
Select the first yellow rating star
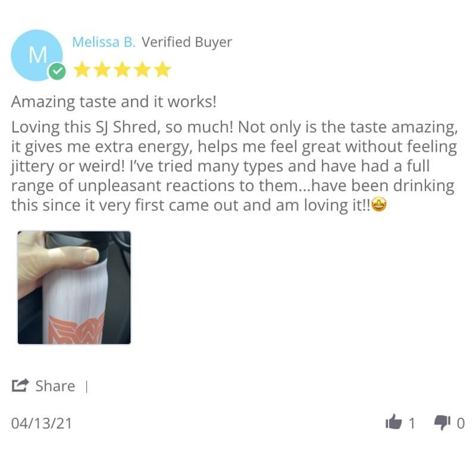(82, 70)
